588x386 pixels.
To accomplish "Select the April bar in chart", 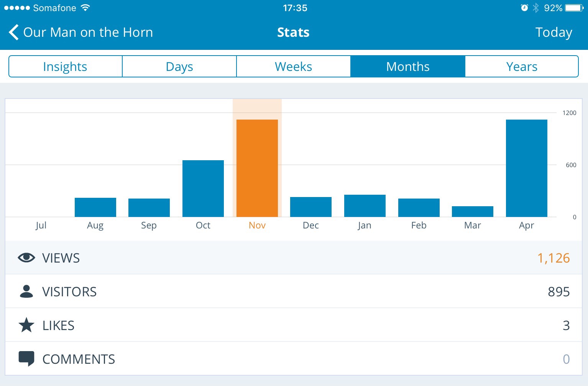I will pos(526,168).
